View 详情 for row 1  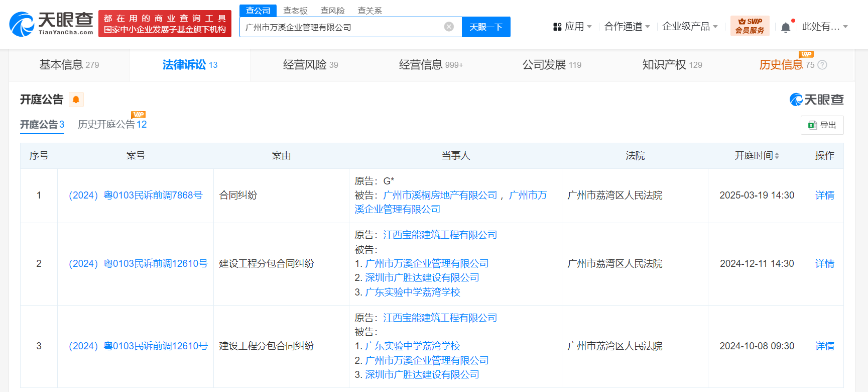(825, 195)
